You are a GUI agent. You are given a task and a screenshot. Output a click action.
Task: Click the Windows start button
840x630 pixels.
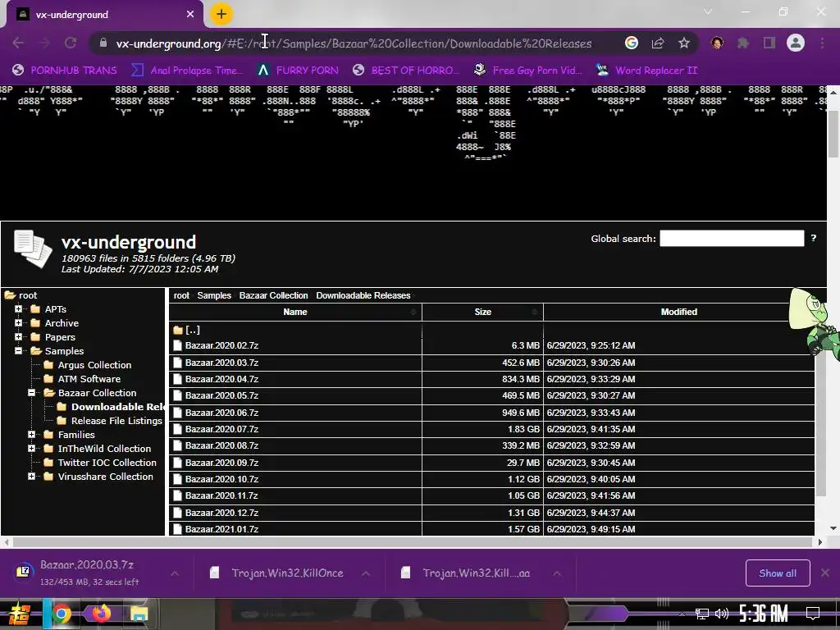(18, 614)
